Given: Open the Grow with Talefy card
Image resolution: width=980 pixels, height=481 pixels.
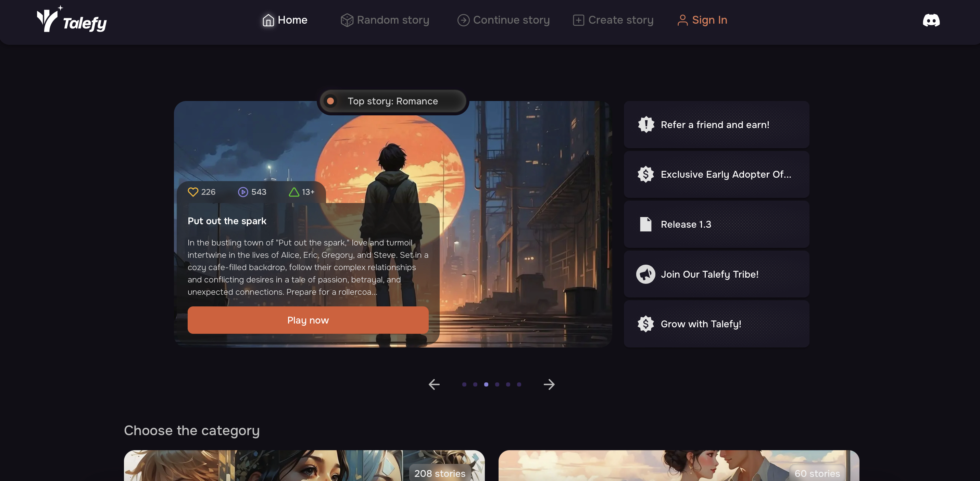Looking at the screenshot, I should [716, 324].
